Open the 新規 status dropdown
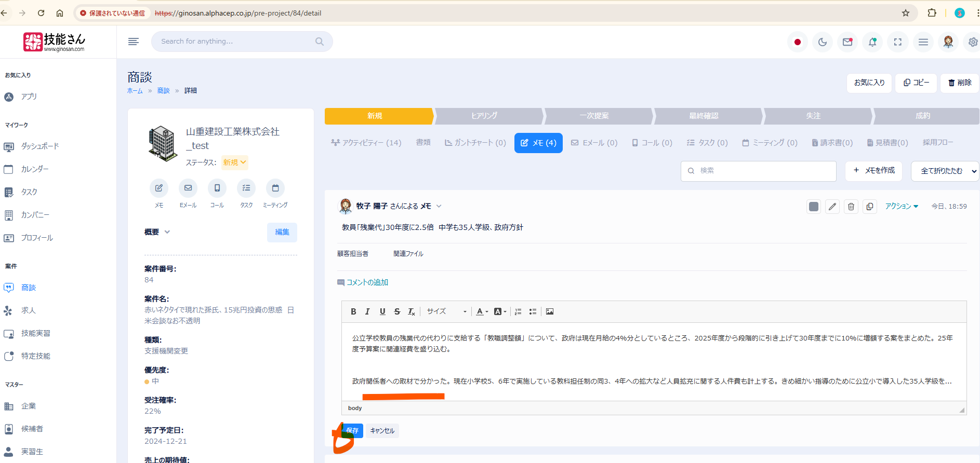 [234, 162]
